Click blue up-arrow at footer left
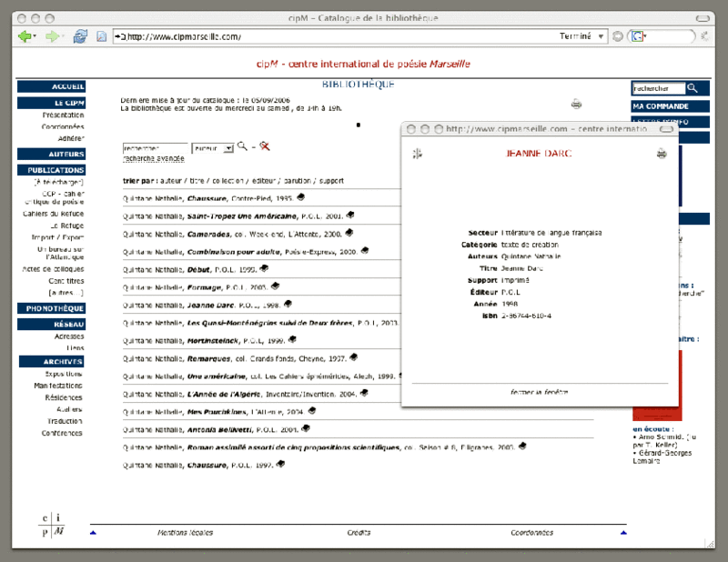Screen dimensions: 728x562 [x=93, y=533]
